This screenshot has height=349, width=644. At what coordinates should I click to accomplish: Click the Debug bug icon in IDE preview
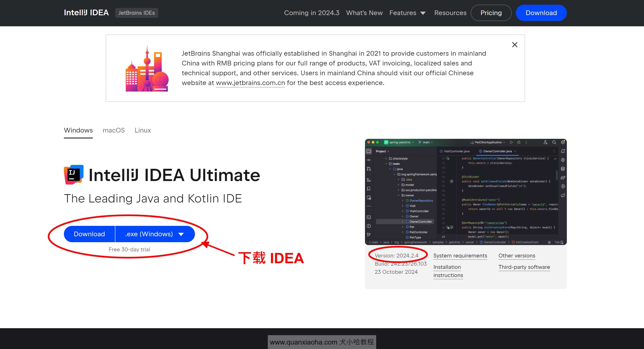coord(519,142)
